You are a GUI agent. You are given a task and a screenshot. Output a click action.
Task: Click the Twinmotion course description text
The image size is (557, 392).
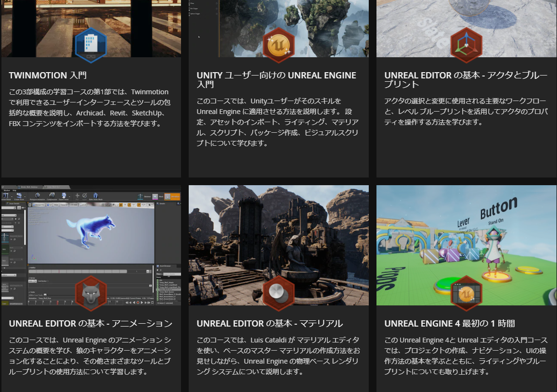point(90,108)
